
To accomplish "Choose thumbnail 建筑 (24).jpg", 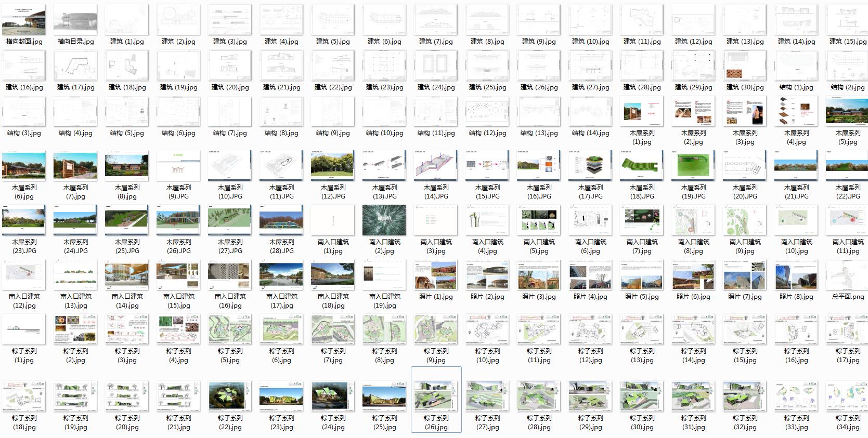I will point(436,66).
